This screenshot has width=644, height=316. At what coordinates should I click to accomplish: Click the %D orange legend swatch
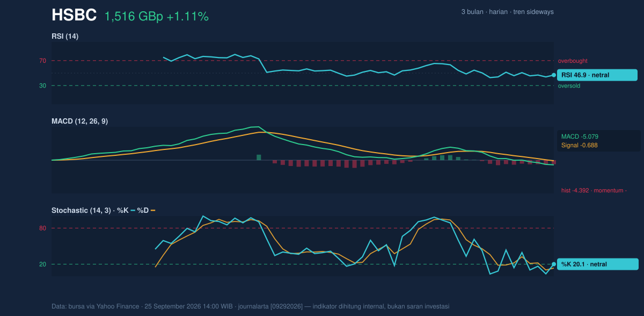153,210
